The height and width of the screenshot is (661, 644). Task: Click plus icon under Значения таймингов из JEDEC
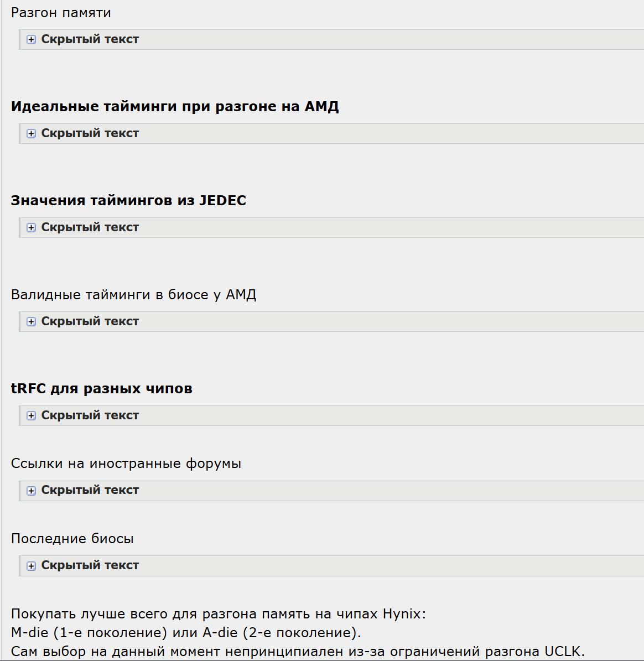click(x=32, y=228)
